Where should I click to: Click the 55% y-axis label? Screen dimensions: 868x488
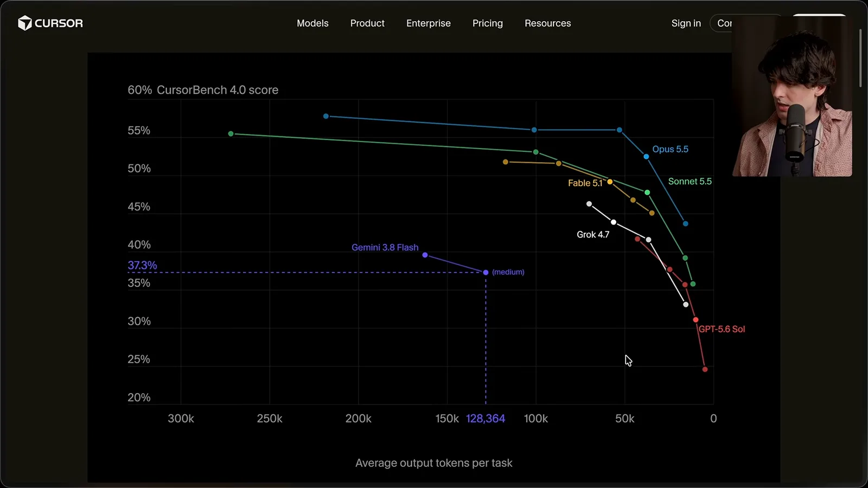139,131
